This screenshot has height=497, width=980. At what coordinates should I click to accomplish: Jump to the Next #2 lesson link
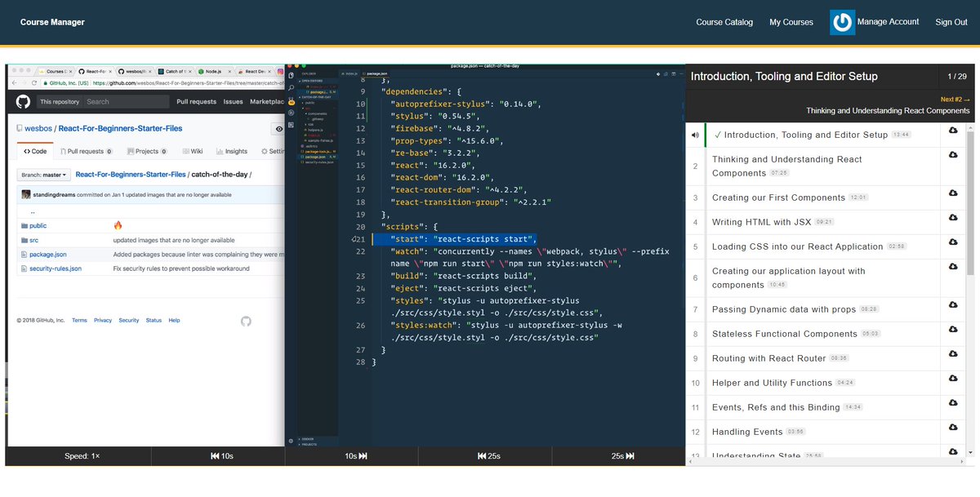click(x=955, y=100)
